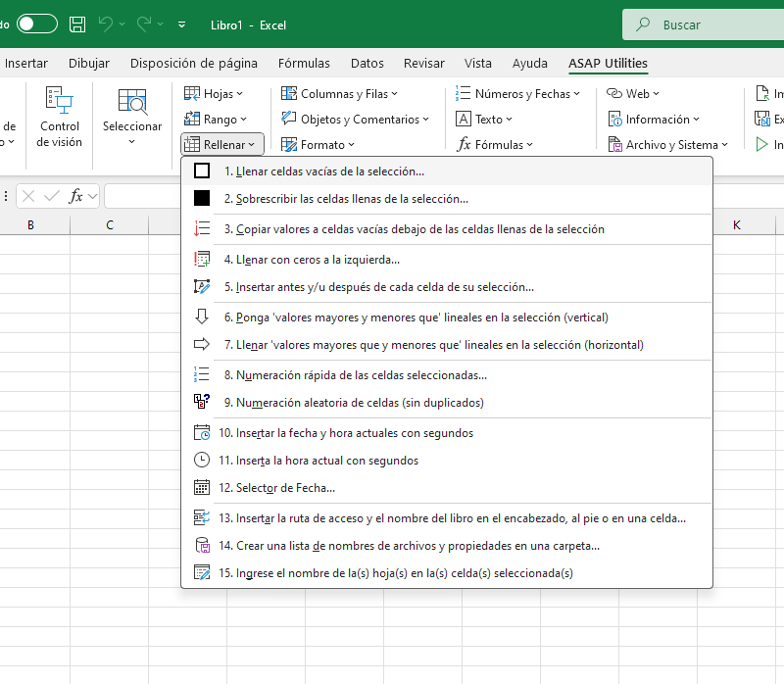Click the Insert Function fx button

point(75,196)
